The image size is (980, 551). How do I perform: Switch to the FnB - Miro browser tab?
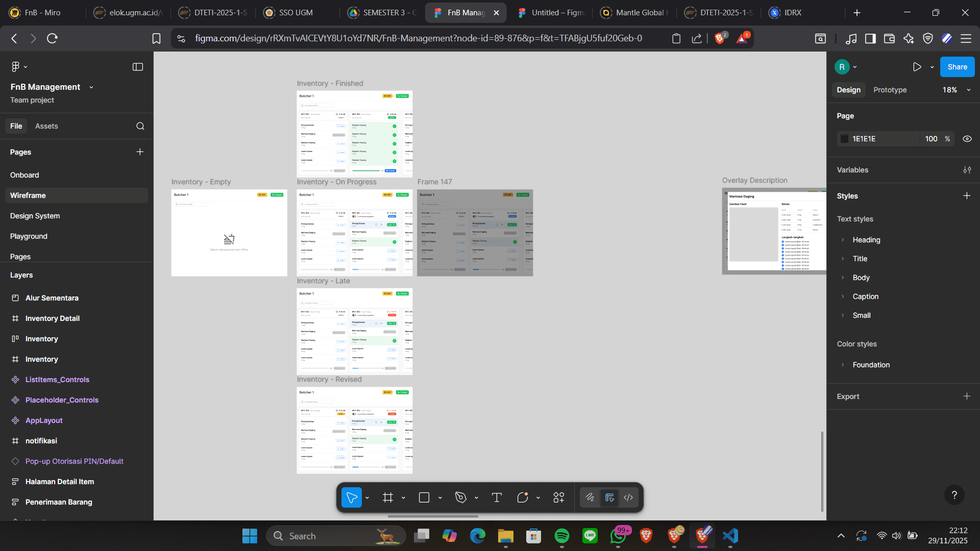[x=42, y=13]
